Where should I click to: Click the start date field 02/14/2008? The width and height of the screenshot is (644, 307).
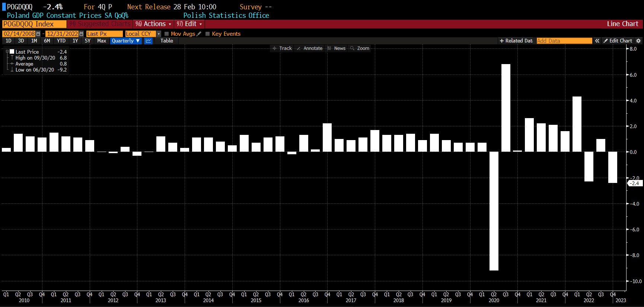[x=19, y=34]
